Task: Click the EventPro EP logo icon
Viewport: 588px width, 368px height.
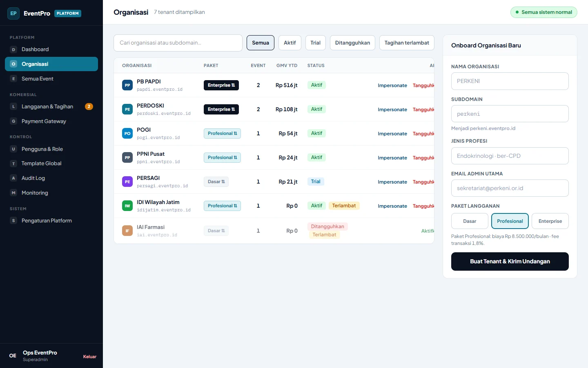Action: coord(13,13)
